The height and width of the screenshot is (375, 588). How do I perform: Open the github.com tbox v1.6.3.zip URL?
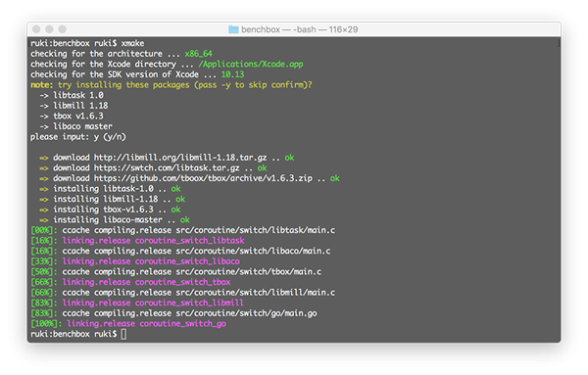coord(203,178)
